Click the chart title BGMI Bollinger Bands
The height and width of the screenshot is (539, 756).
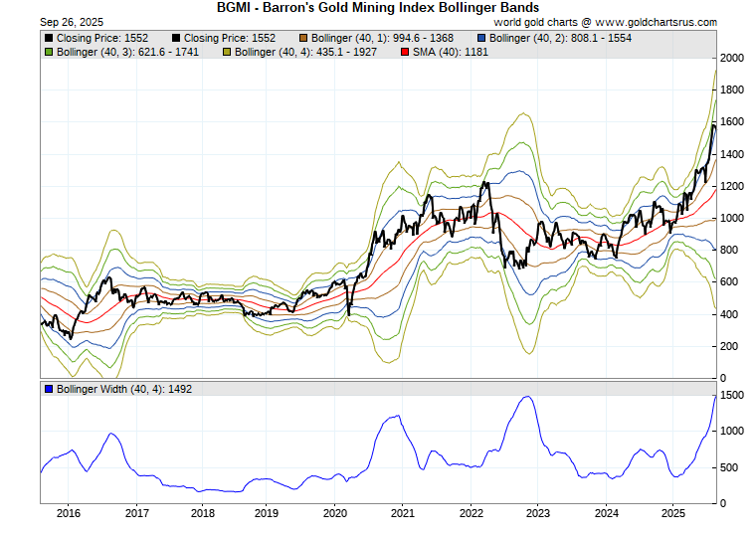[x=377, y=7]
